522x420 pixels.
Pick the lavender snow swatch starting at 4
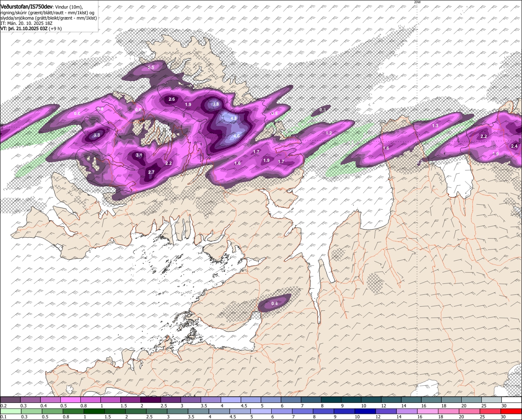pyautogui.click(x=231, y=400)
